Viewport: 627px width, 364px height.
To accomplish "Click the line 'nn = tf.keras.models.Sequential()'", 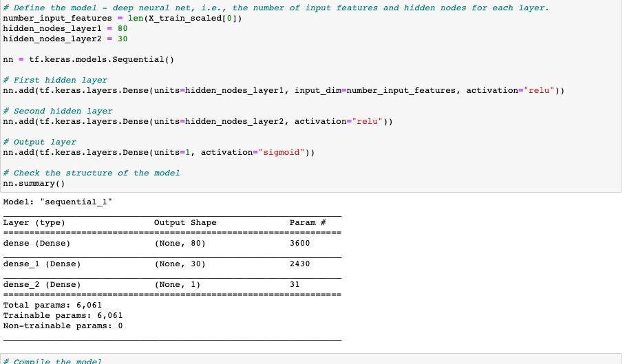I will (x=89, y=60).
